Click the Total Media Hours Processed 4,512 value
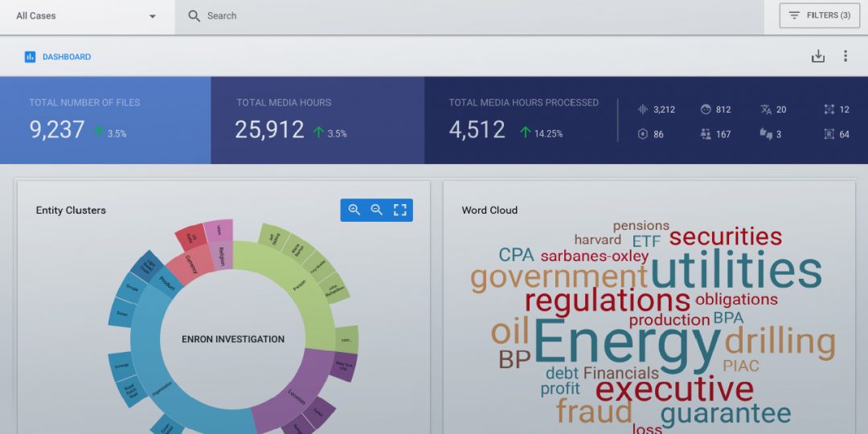Viewport: 868px width, 434px height. pos(477,129)
